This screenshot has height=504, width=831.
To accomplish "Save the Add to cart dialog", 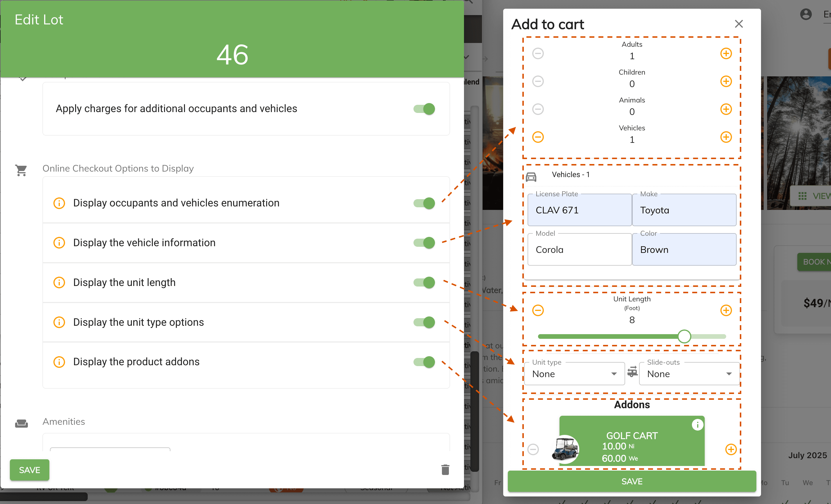I will coord(632,481).
